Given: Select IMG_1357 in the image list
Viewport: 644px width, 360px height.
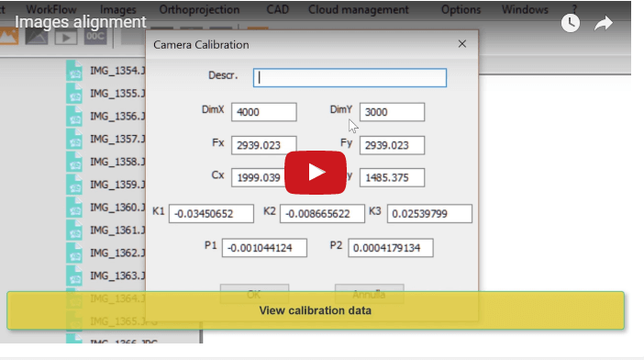Looking at the screenshot, I should (x=105, y=139).
